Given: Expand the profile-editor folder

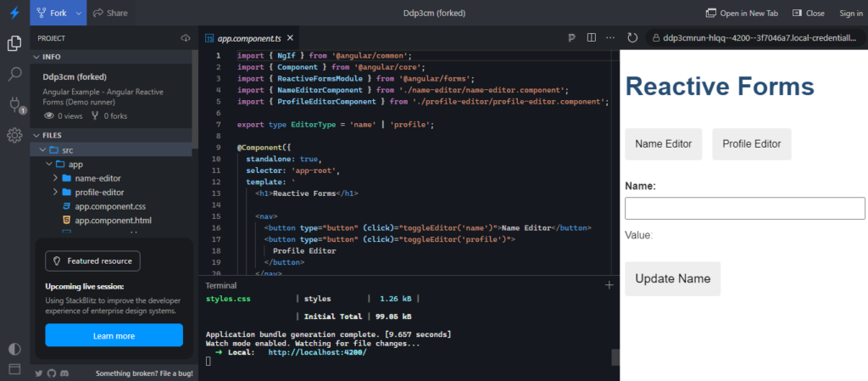Looking at the screenshot, I should click(55, 192).
